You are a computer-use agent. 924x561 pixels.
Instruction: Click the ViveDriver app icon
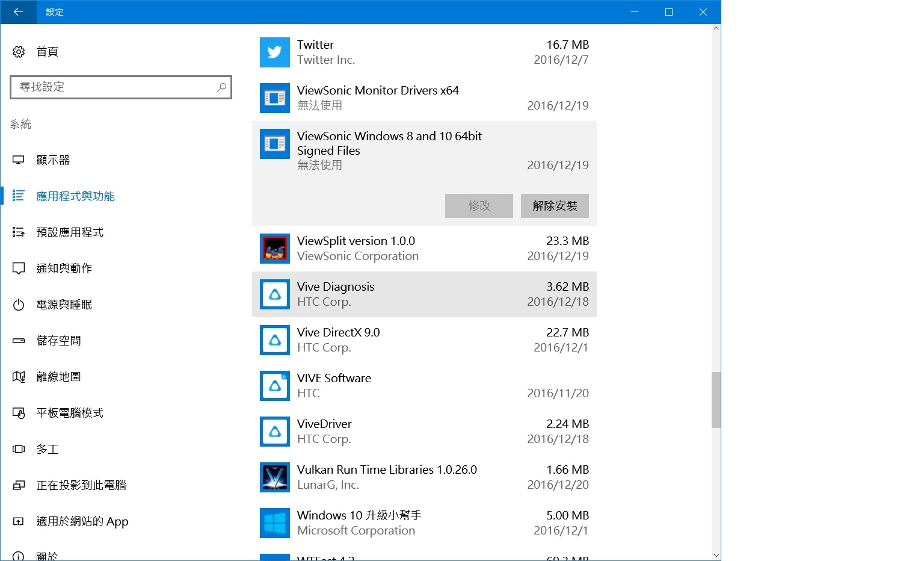pyautogui.click(x=275, y=432)
